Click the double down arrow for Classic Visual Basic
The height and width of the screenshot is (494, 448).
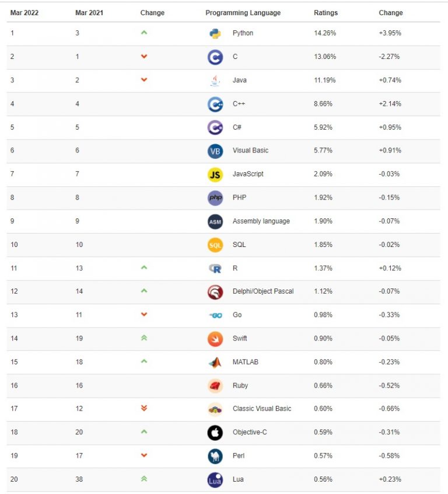[x=144, y=409]
